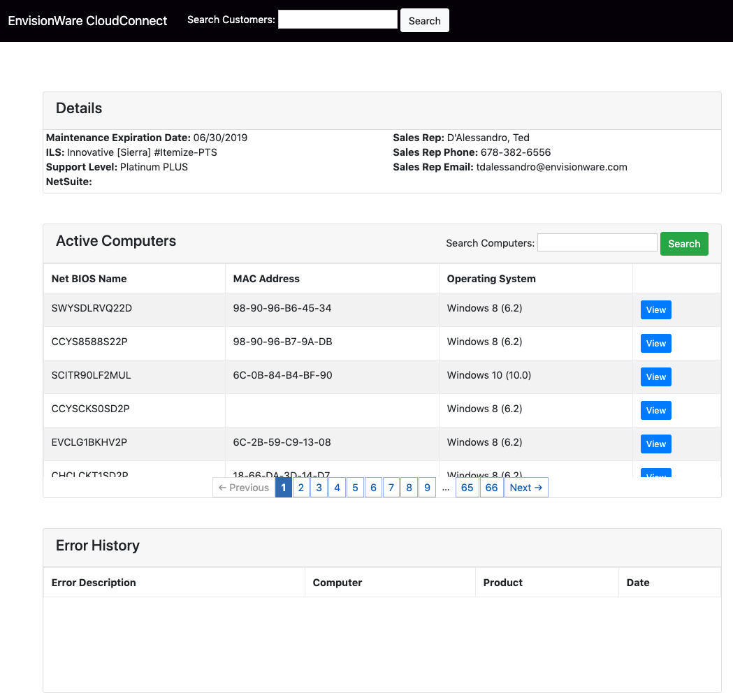View details for computer SWYSDLRVQ22D

[655, 310]
